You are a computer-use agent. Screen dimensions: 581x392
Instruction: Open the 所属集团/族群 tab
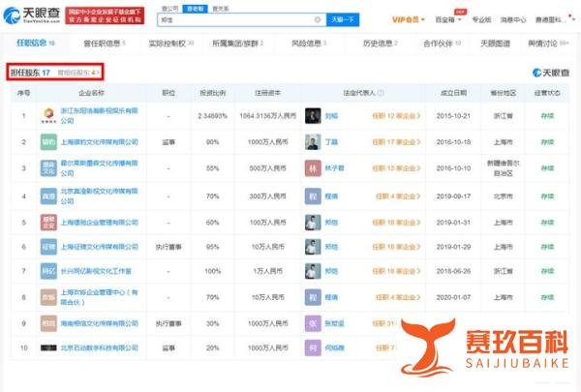[x=237, y=44]
